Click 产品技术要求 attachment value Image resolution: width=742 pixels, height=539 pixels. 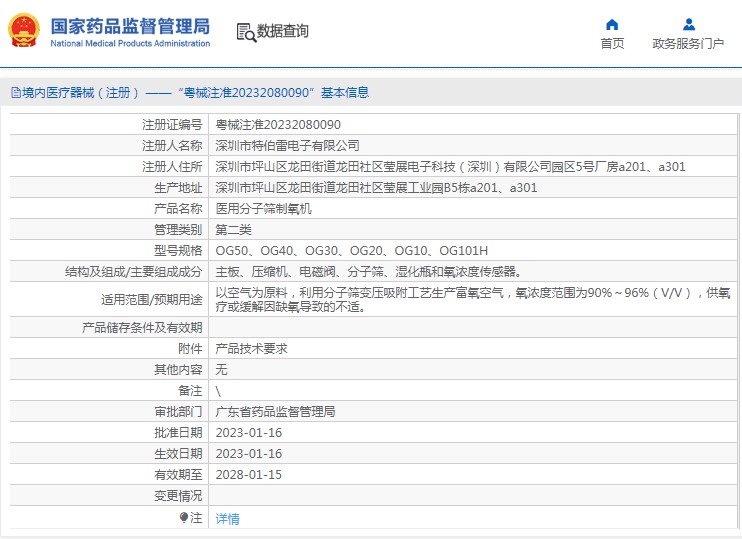click(x=251, y=349)
